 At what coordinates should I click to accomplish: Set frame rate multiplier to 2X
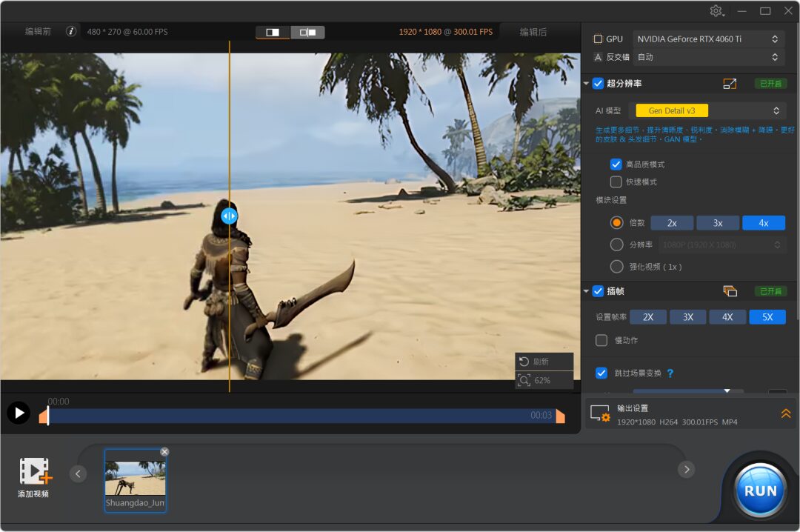pos(648,317)
